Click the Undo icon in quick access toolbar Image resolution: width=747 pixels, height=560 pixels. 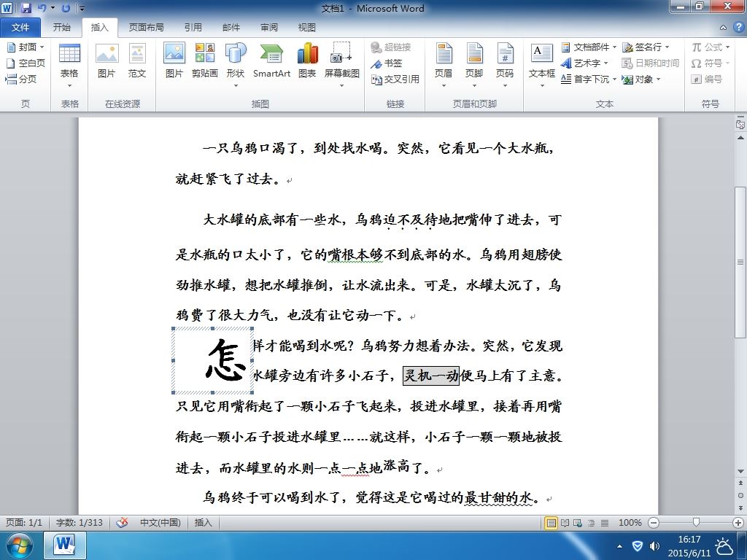pyautogui.click(x=42, y=8)
